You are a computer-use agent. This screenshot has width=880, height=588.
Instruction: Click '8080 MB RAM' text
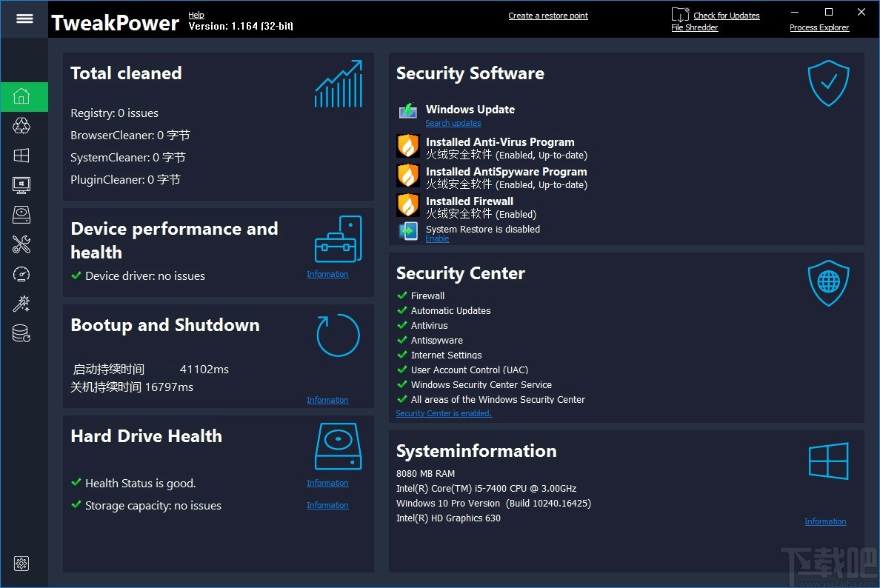(425, 474)
